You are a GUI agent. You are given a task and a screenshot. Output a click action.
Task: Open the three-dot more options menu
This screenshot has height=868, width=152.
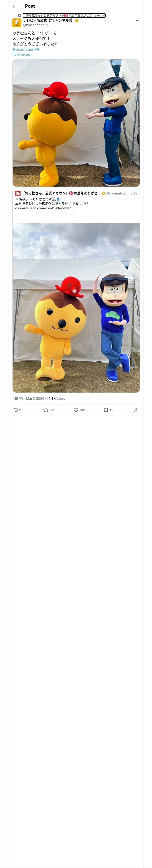(138, 21)
